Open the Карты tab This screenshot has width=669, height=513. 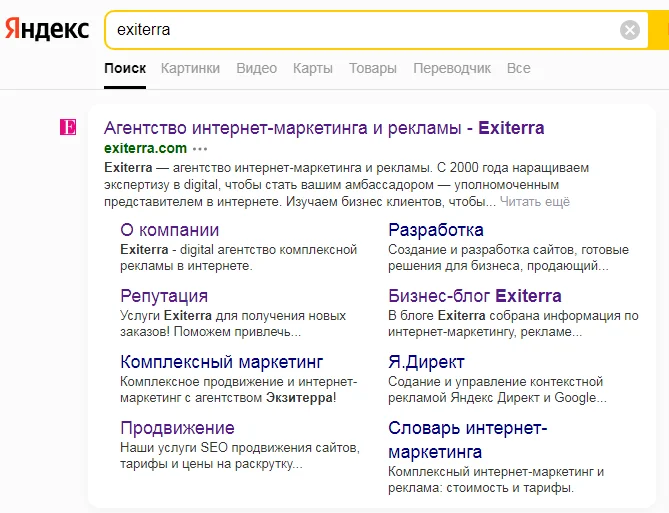pyautogui.click(x=313, y=68)
